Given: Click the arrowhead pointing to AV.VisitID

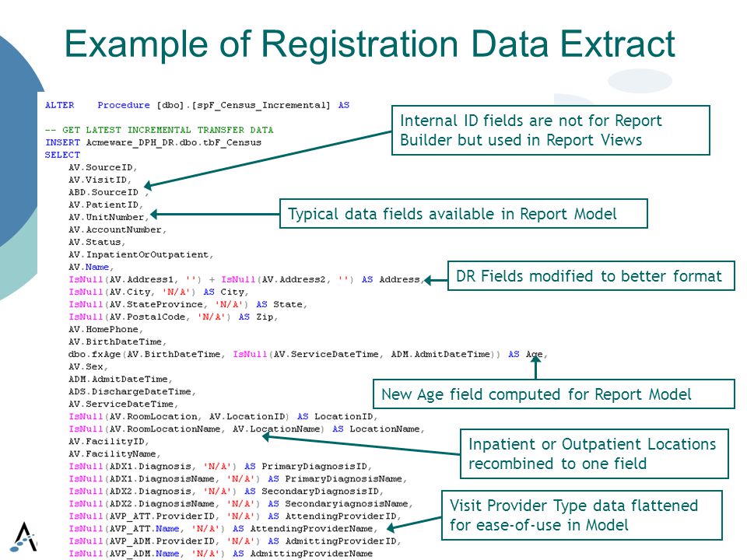Looking at the screenshot, I should [x=148, y=185].
